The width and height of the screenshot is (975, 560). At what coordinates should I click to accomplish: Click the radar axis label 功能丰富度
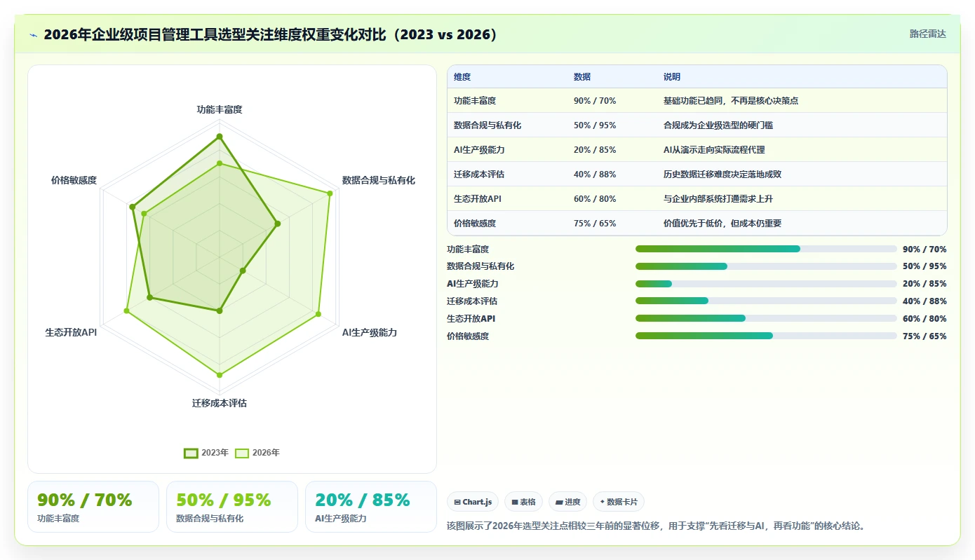[220, 110]
